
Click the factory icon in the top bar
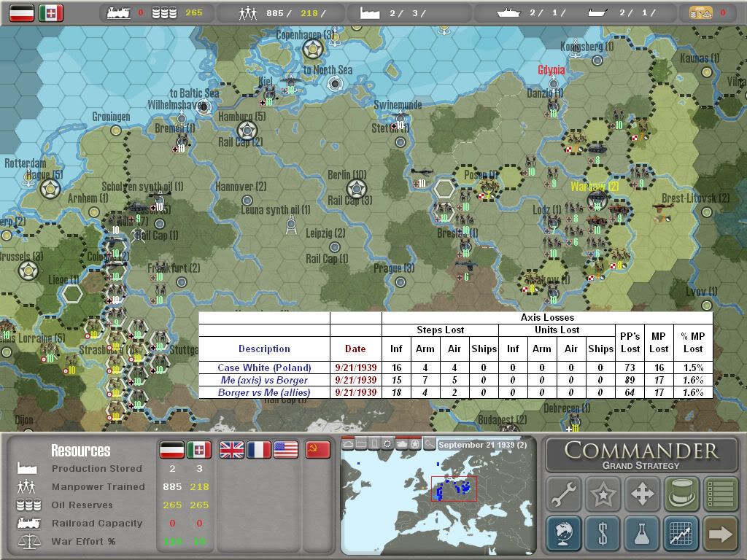point(370,13)
